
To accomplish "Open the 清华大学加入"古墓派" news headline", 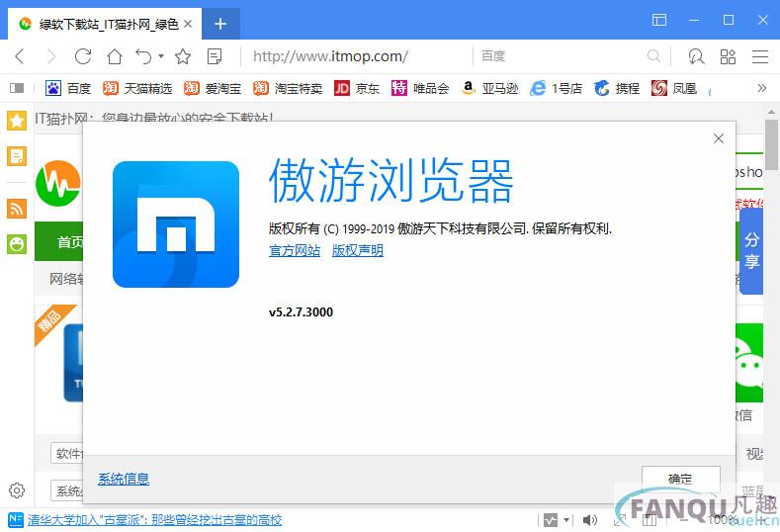I will pos(154,520).
